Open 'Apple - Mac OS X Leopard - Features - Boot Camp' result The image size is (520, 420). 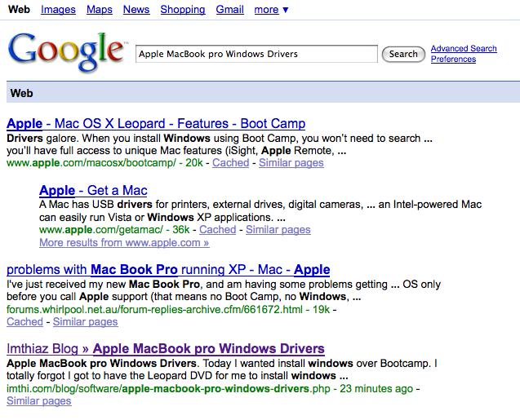click(x=156, y=123)
